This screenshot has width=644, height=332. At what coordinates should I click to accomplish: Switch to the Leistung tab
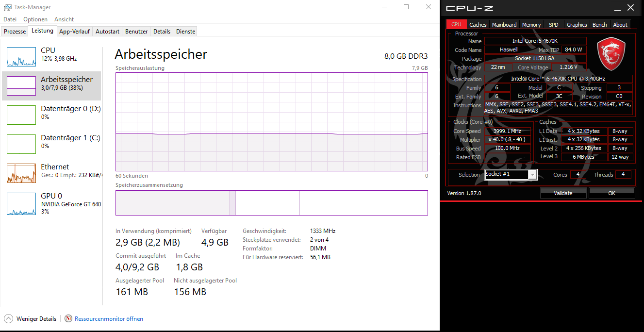43,31
